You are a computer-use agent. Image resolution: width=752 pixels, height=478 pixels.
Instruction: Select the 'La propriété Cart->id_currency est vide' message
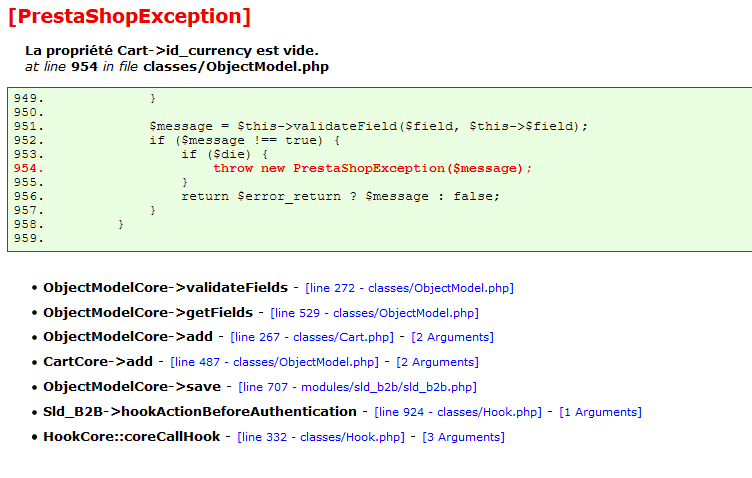172,50
